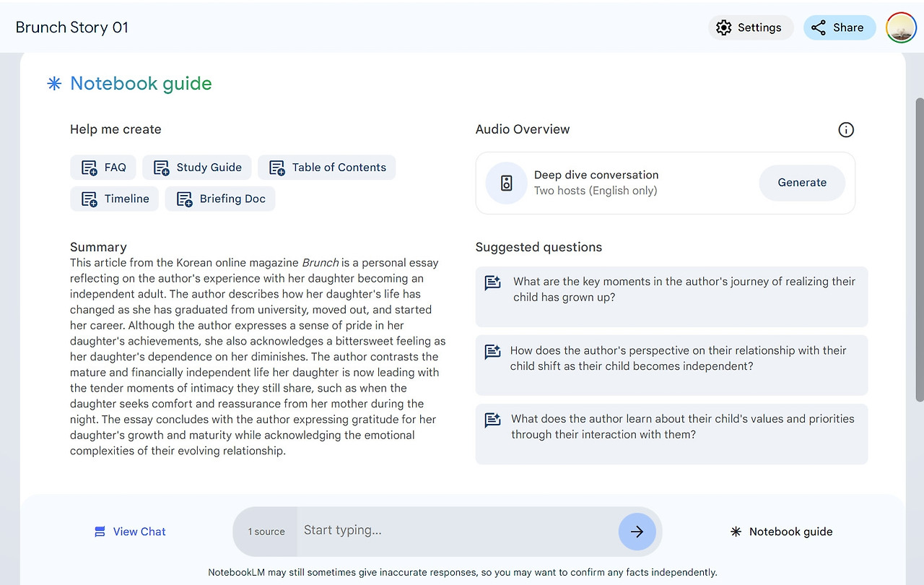The height and width of the screenshot is (585, 924).
Task: Create a Timeline
Action: click(115, 199)
